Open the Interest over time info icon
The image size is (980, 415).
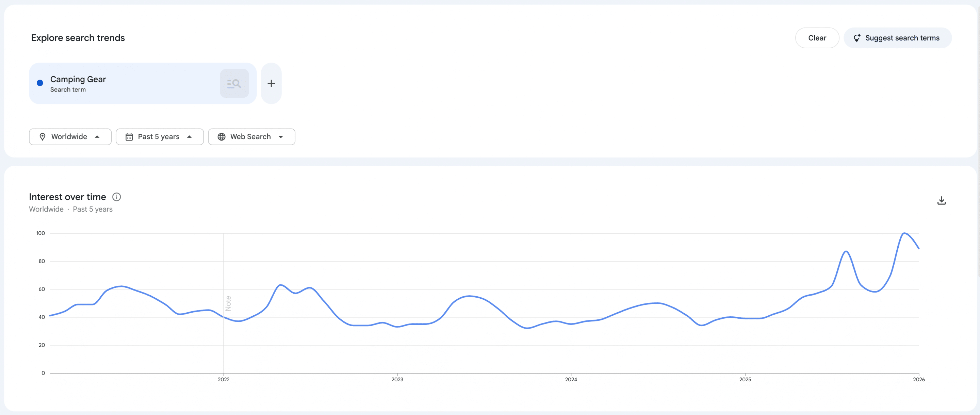coord(116,197)
